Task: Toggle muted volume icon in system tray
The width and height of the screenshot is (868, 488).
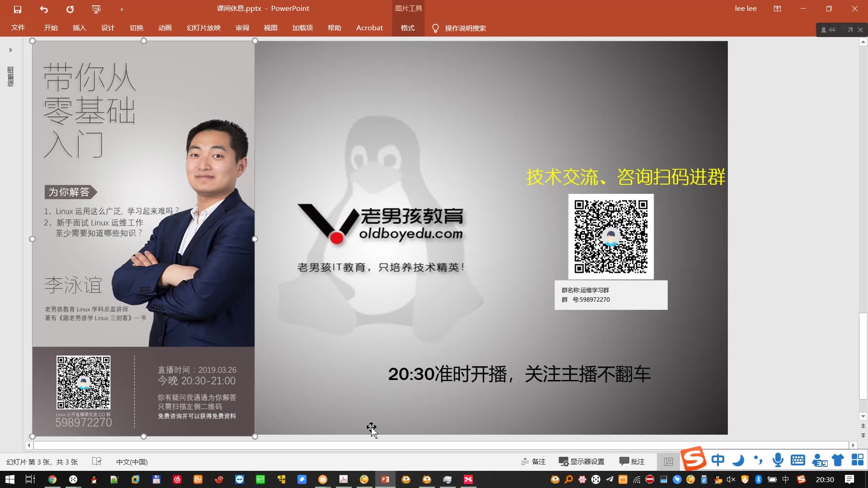Action: click(731, 479)
